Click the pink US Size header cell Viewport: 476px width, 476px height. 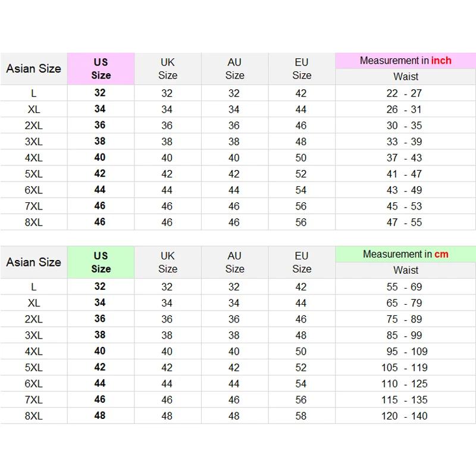pos(101,68)
